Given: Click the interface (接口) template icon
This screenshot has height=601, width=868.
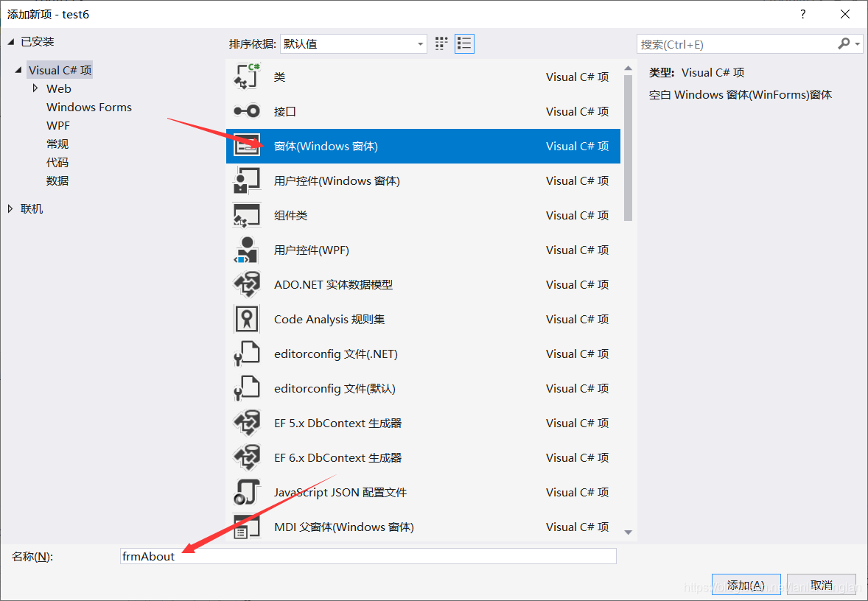Looking at the screenshot, I should pos(247,111).
